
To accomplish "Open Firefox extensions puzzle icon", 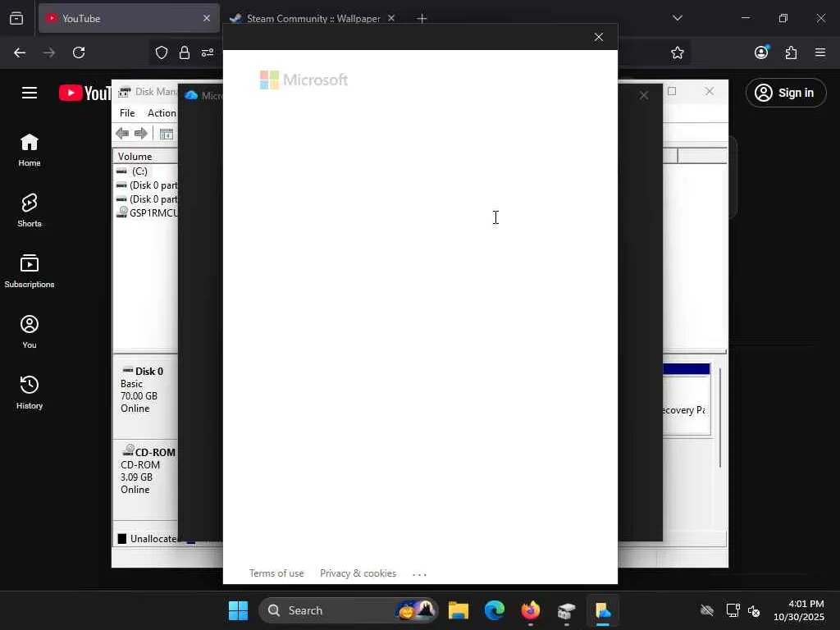I will (791, 52).
